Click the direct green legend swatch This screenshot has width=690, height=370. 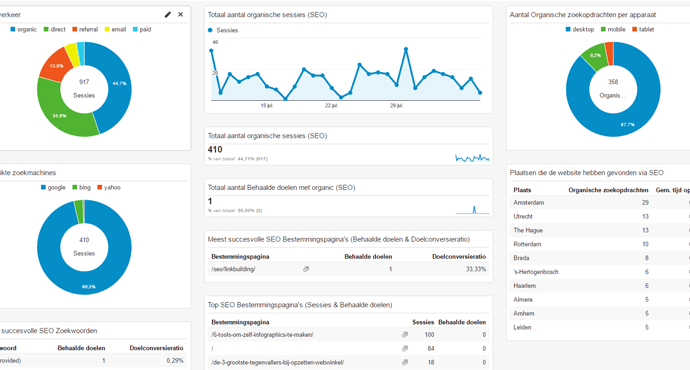point(46,29)
